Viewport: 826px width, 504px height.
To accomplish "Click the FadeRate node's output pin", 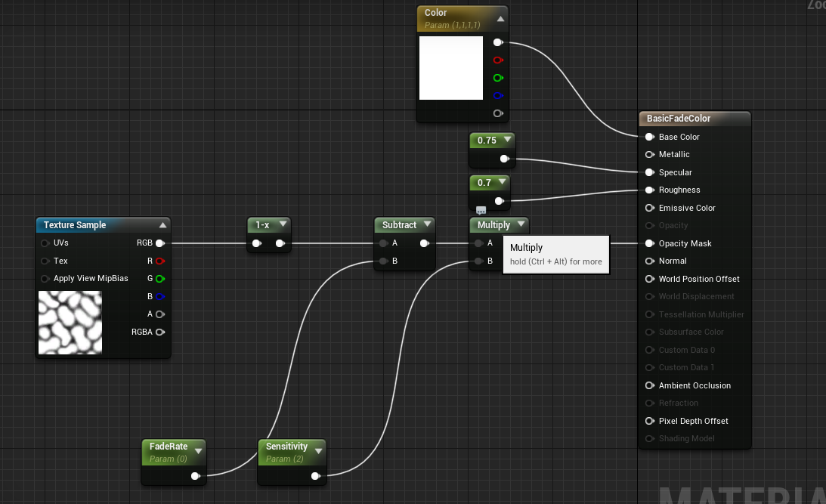I will pos(195,475).
